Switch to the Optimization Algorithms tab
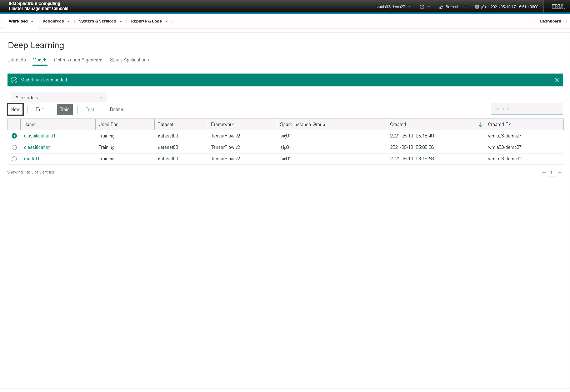 click(79, 60)
